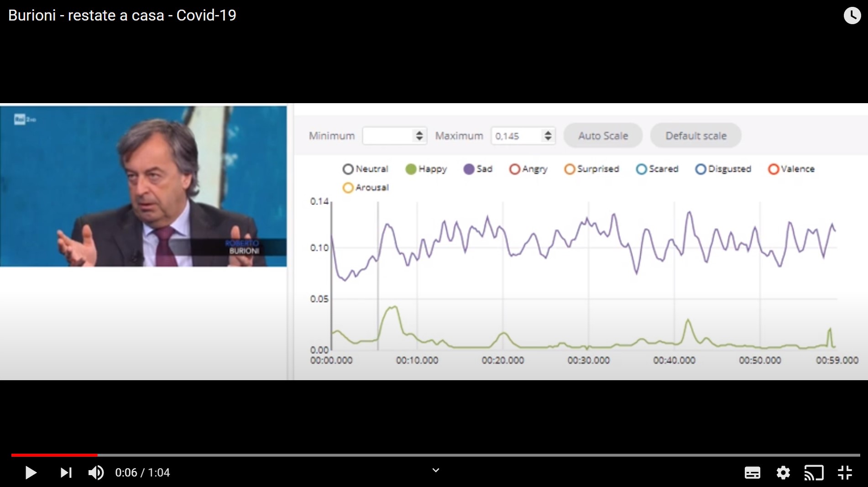Expand the chevron below the progress bar
Viewport: 868px width, 487px height.
click(x=436, y=470)
